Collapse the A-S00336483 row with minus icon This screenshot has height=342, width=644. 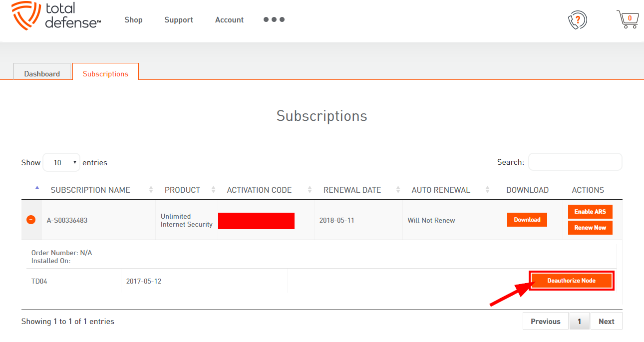pos(31,220)
